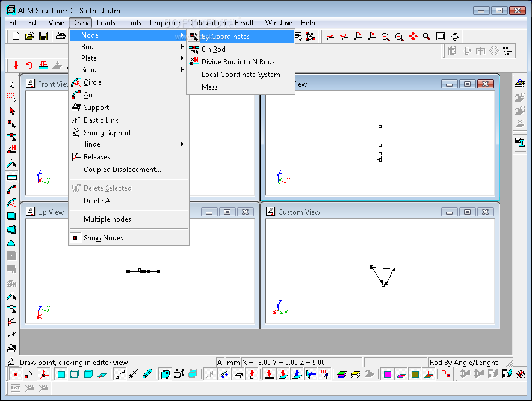Open the Loads menu

pos(106,23)
